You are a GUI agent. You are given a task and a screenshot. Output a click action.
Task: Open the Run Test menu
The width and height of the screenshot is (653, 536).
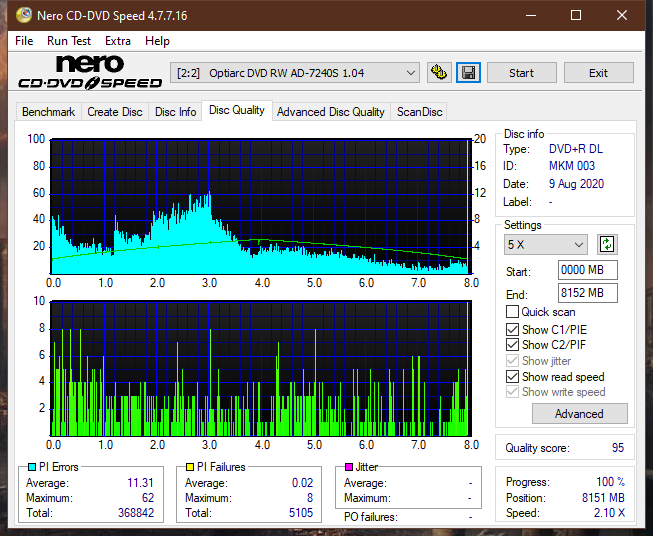(x=69, y=41)
